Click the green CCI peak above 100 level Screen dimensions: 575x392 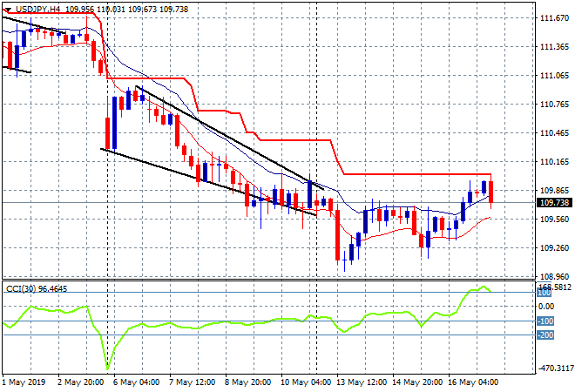pyautogui.click(x=482, y=287)
